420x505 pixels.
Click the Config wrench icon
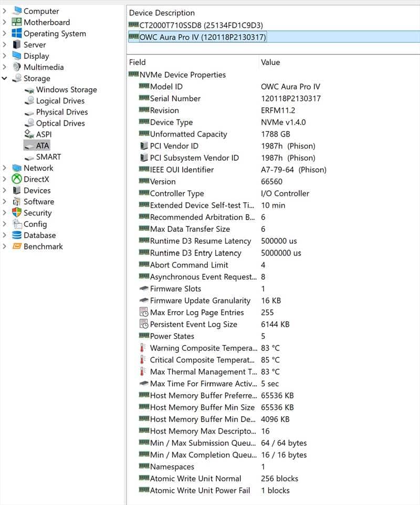tap(17, 224)
